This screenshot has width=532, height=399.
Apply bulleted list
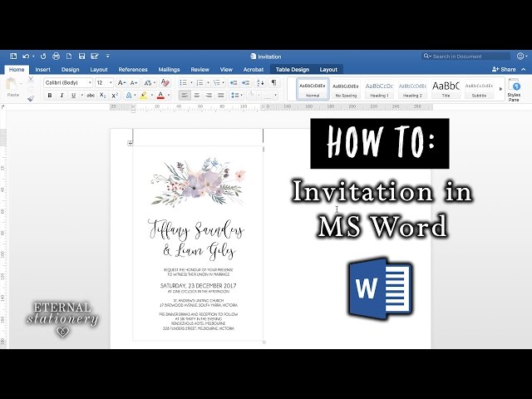[x=184, y=82]
